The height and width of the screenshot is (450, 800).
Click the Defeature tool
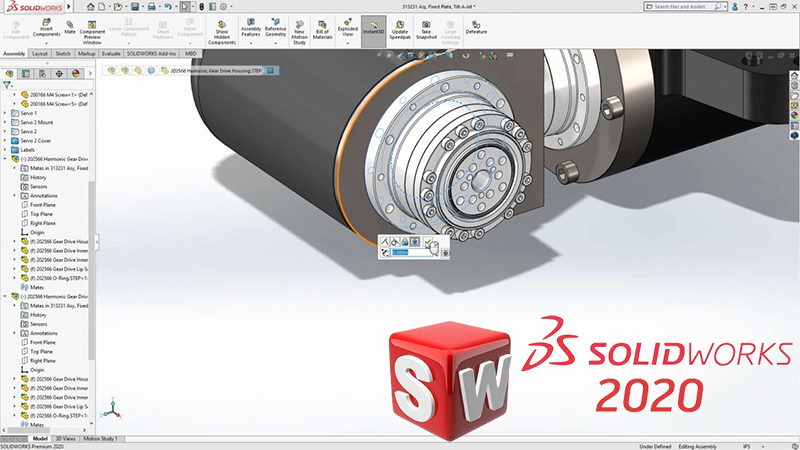coord(476,28)
